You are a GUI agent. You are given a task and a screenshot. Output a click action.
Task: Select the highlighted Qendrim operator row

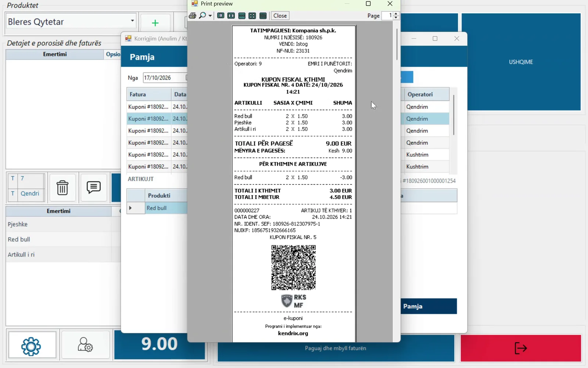pos(427,119)
